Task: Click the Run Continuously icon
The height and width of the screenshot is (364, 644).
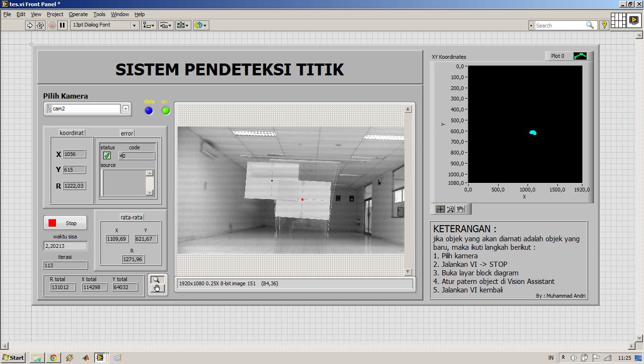Action: [x=40, y=25]
